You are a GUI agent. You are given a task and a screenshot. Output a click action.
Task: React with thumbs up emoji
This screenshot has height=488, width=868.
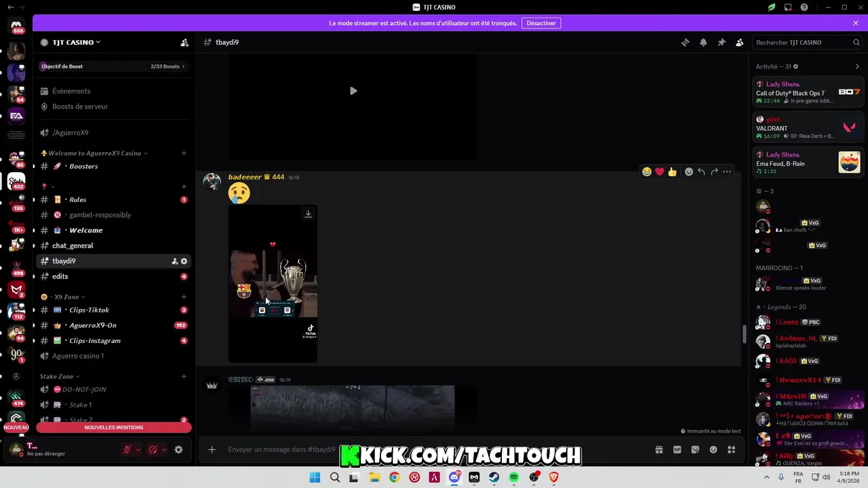click(672, 171)
